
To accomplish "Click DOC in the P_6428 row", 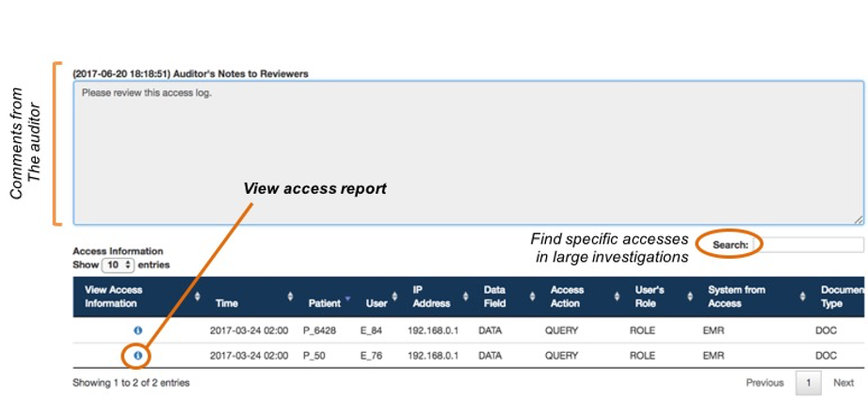I will pos(826,331).
